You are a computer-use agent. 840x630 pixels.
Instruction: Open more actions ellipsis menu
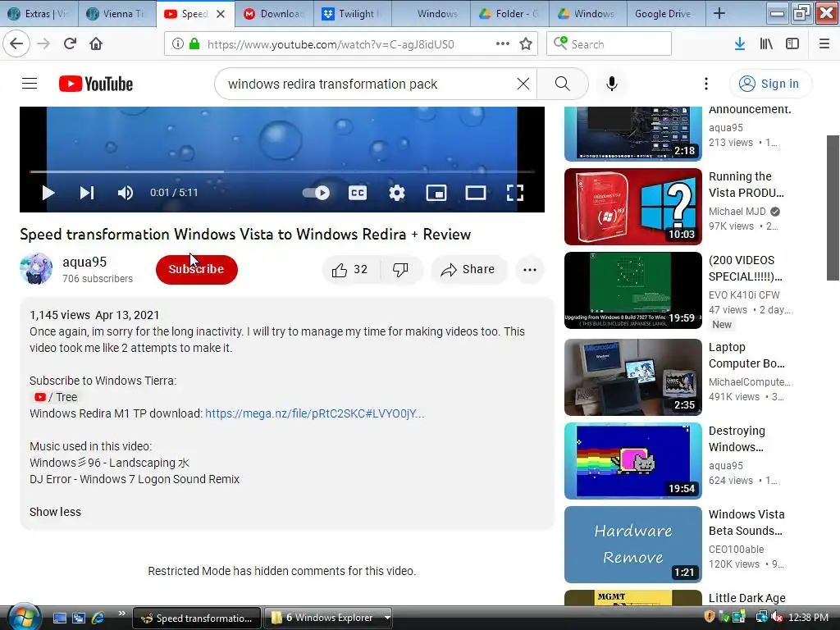pos(530,269)
